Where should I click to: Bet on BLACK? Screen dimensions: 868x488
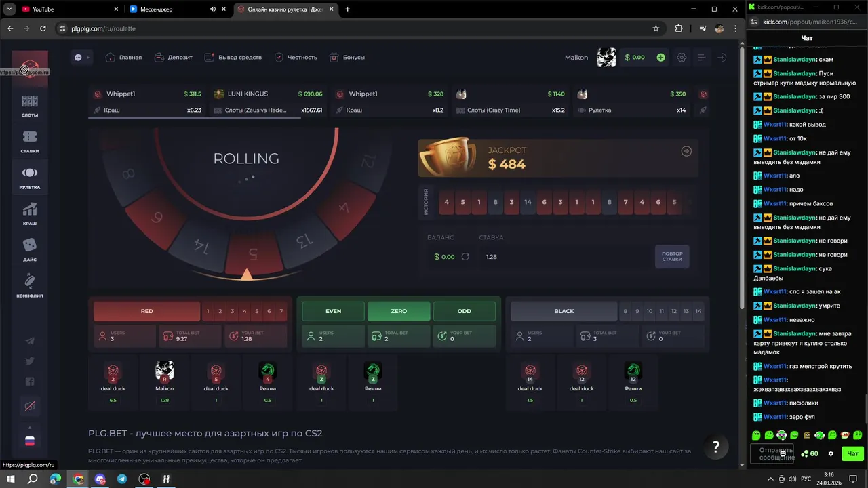pos(564,311)
